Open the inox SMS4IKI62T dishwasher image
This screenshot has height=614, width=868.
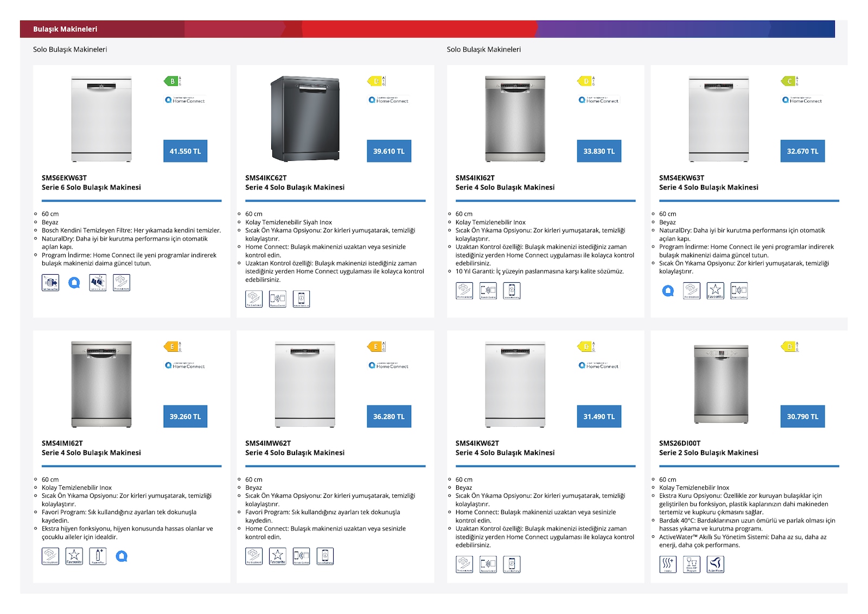pos(515,119)
